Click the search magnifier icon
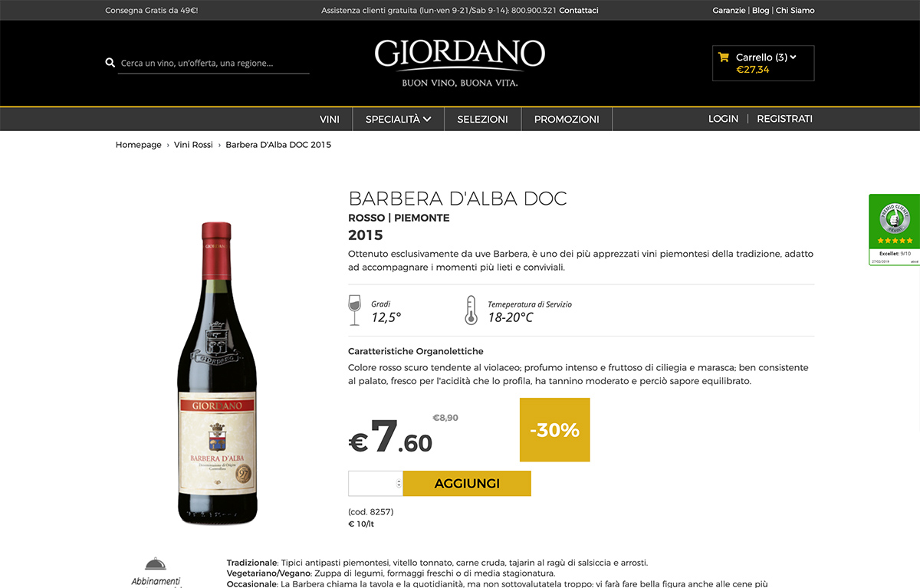This screenshot has height=588, width=920. [110, 63]
